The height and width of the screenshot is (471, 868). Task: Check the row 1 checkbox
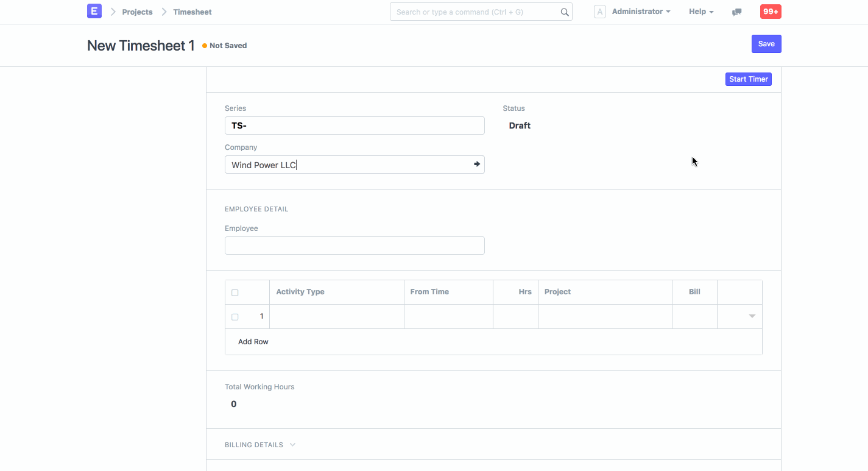coord(235,317)
